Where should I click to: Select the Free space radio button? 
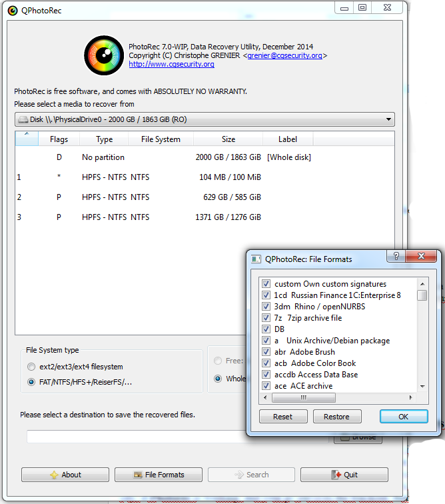tap(218, 361)
